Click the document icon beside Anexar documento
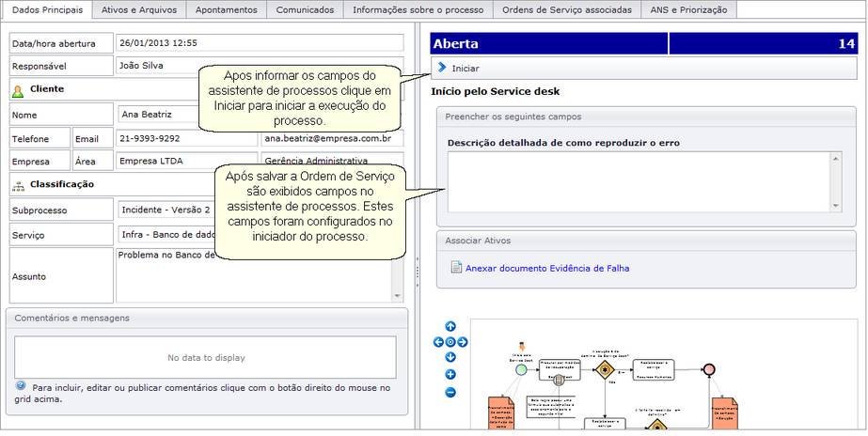The height and width of the screenshot is (436, 868). pyautogui.click(x=456, y=267)
